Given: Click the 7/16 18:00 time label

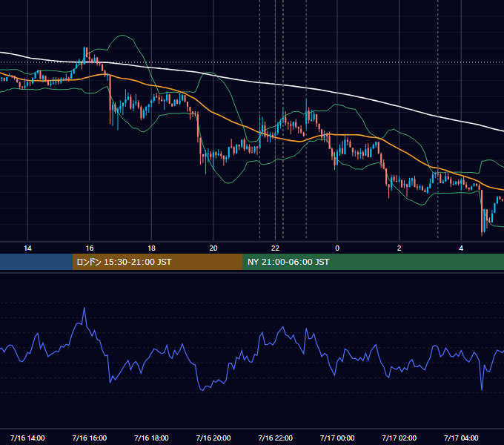Looking at the screenshot, I should 151,438.
